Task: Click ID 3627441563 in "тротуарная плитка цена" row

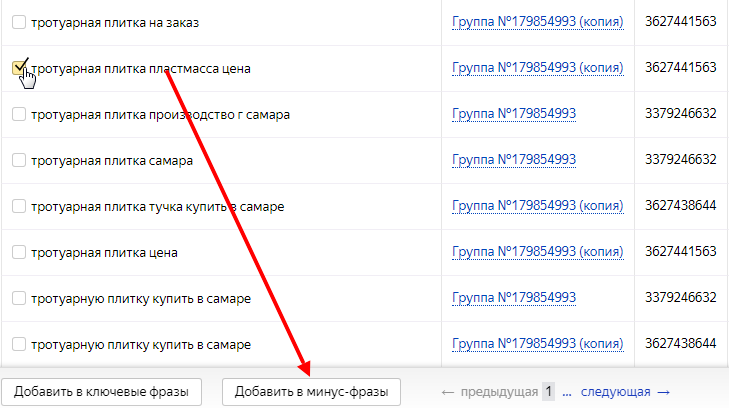Action: [681, 251]
